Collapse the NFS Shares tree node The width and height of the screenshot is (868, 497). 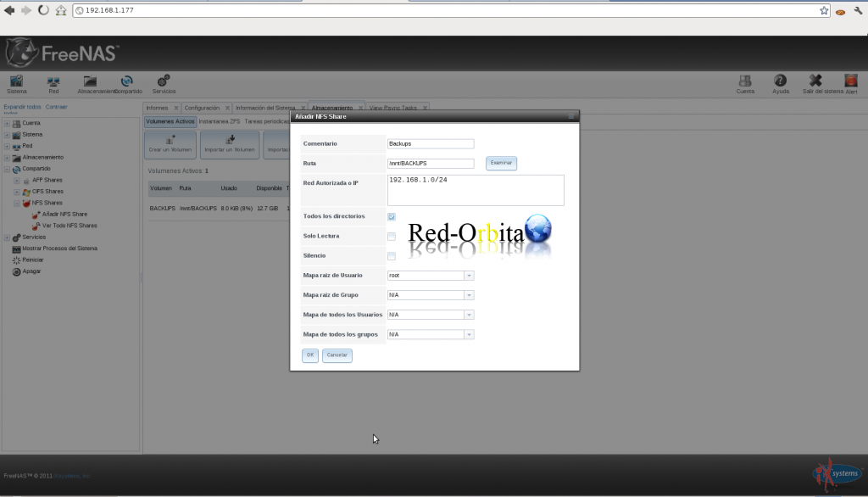[17, 203]
